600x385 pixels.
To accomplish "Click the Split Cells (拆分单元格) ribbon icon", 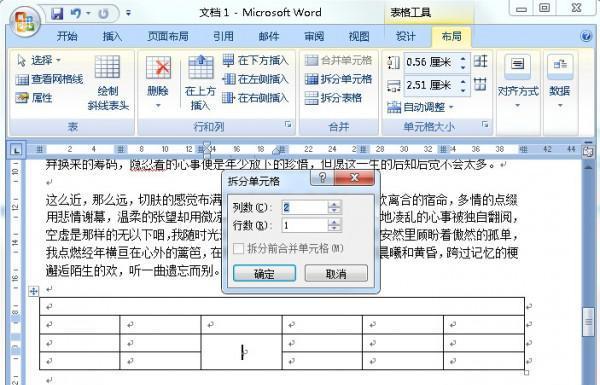I will tap(311, 80).
